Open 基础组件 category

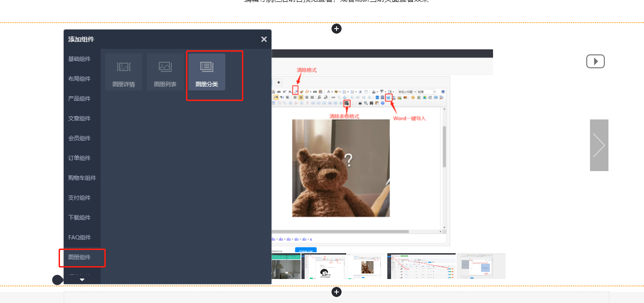(x=79, y=59)
